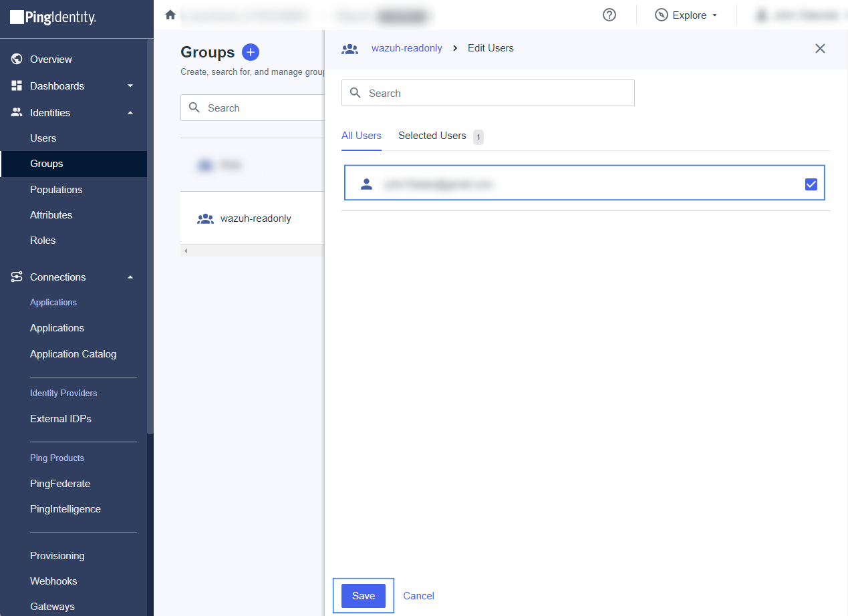Click the Dashboards grid icon in sidebar
The image size is (848, 616).
[17, 86]
